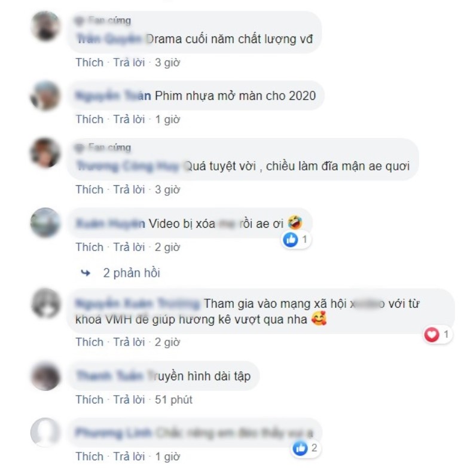Reply to 'Phim nhựa mở màn cho 2020' comment

tap(129, 120)
